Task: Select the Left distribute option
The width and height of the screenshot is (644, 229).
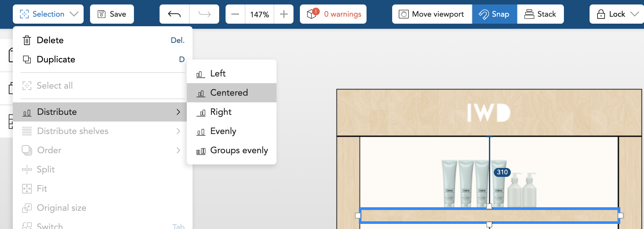Action: 218,74
